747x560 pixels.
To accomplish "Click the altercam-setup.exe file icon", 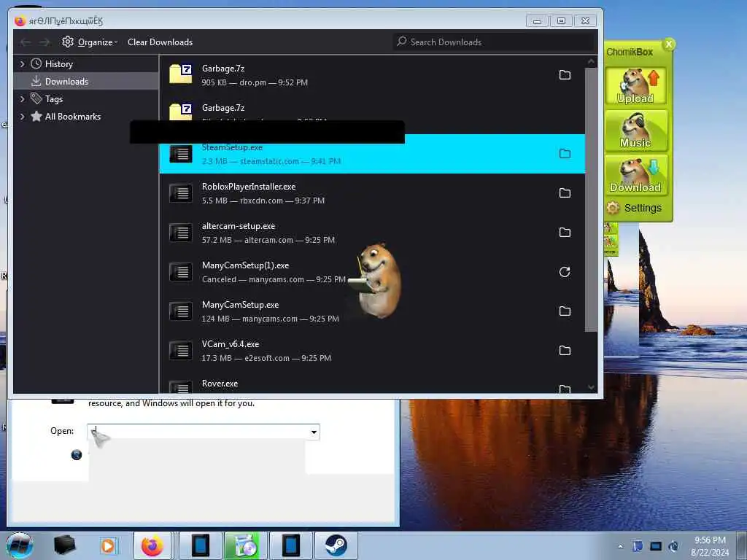I will click(181, 233).
